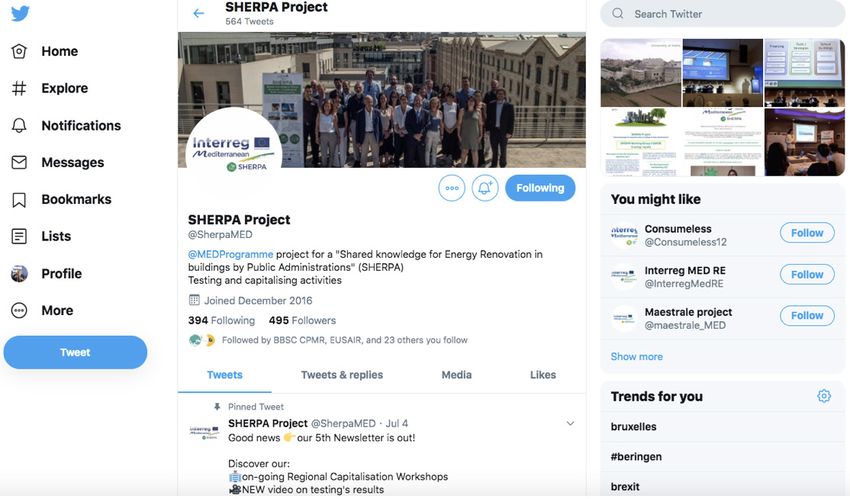Switch to the Media tab
The width and height of the screenshot is (850, 499).
[456, 375]
